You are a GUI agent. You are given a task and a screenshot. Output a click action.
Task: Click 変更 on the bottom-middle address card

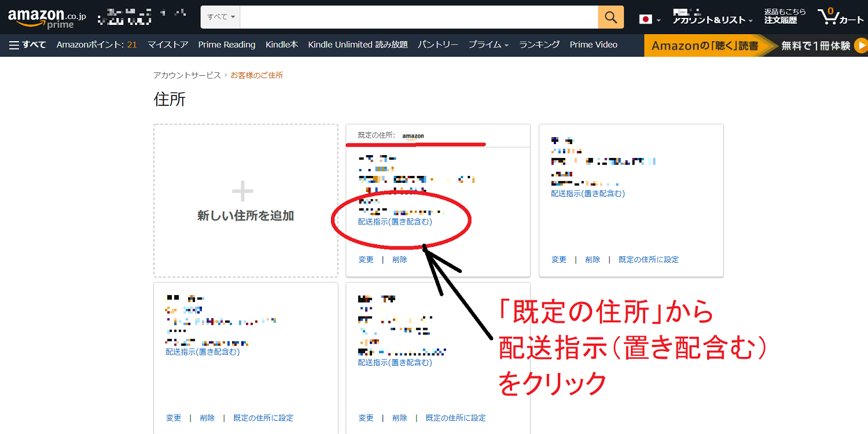pyautogui.click(x=366, y=418)
